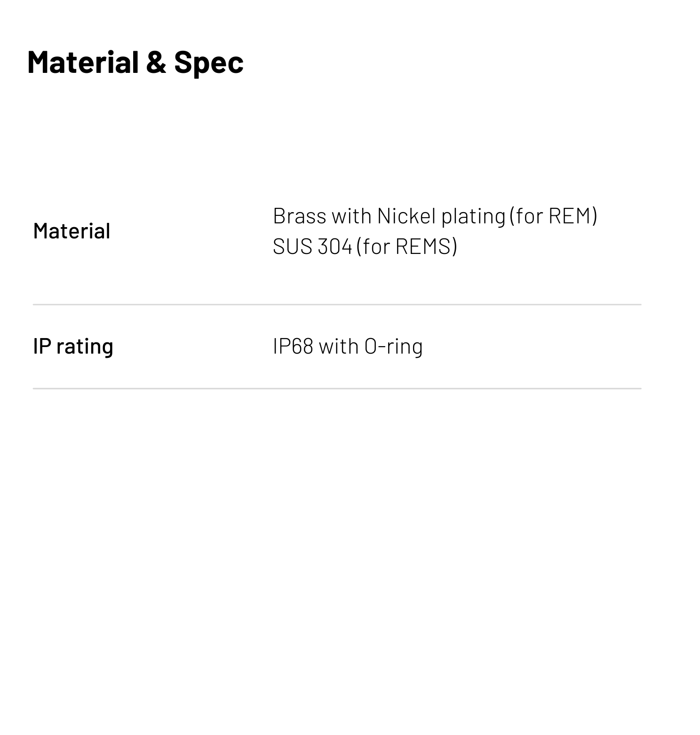This screenshot has width=700, height=735.
Task: Click the "O-ring" text
Action: (393, 346)
